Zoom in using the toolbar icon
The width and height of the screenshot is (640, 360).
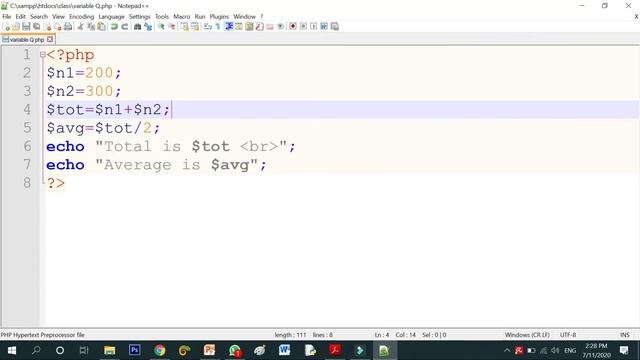[161, 27]
